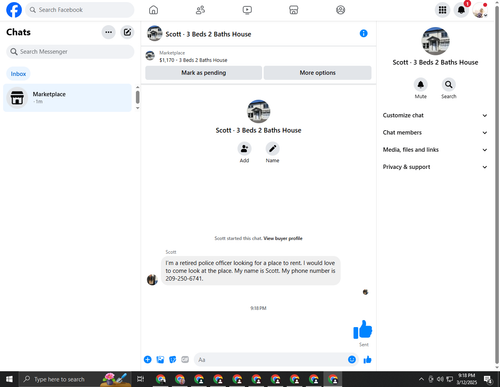Click the sent thumbs up message

click(363, 329)
